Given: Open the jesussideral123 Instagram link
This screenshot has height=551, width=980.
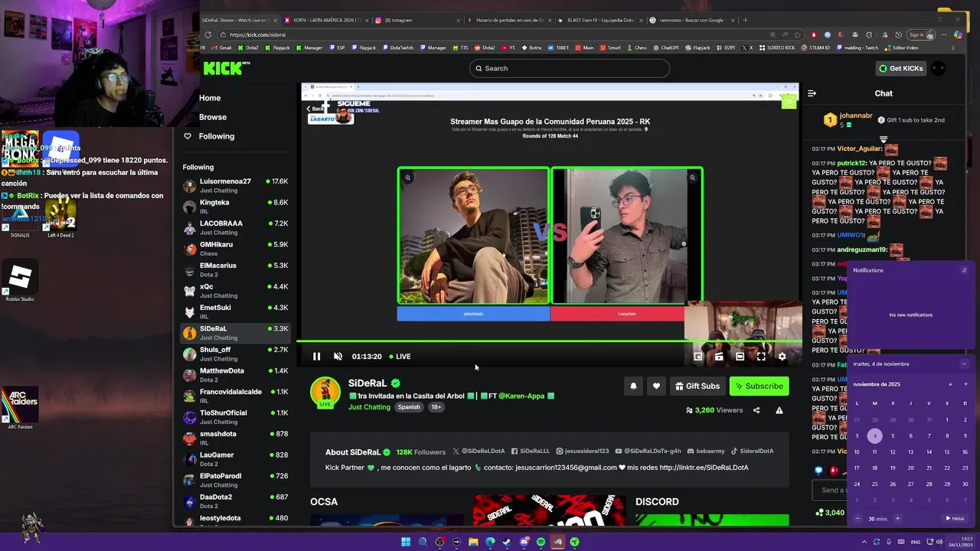Looking at the screenshot, I should tap(583, 452).
